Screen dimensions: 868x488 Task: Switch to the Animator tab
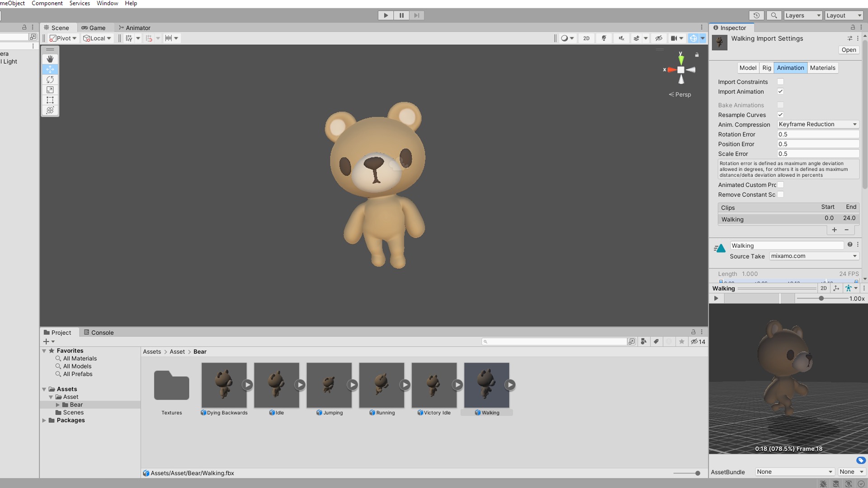(x=134, y=28)
